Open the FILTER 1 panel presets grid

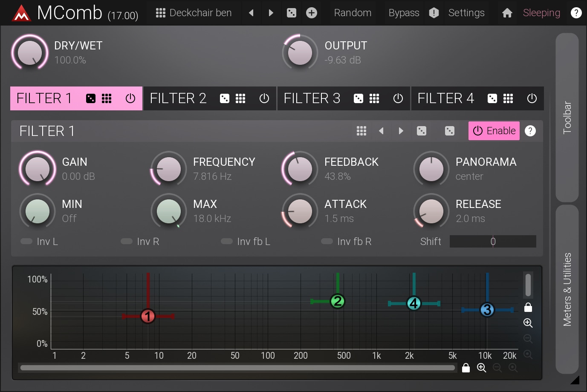[361, 131]
